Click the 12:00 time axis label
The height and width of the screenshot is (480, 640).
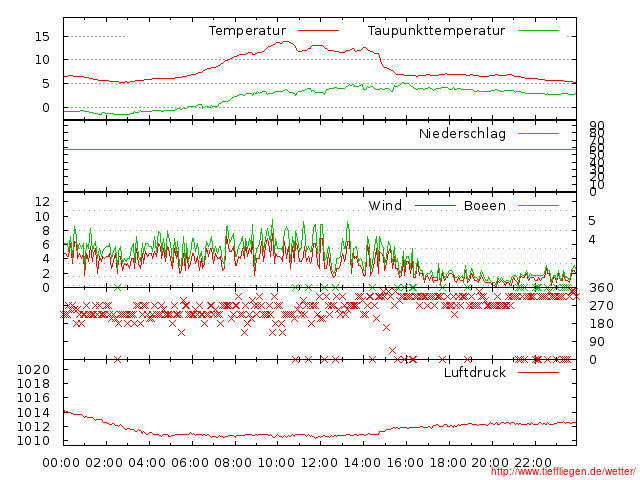coord(319,463)
